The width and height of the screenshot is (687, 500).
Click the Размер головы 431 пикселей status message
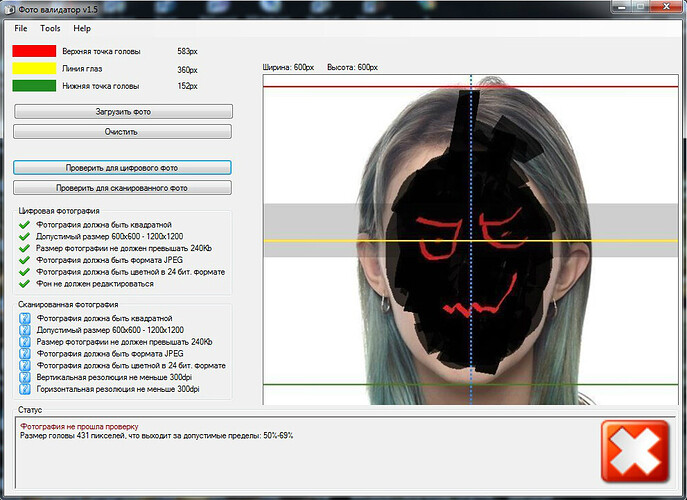point(156,436)
